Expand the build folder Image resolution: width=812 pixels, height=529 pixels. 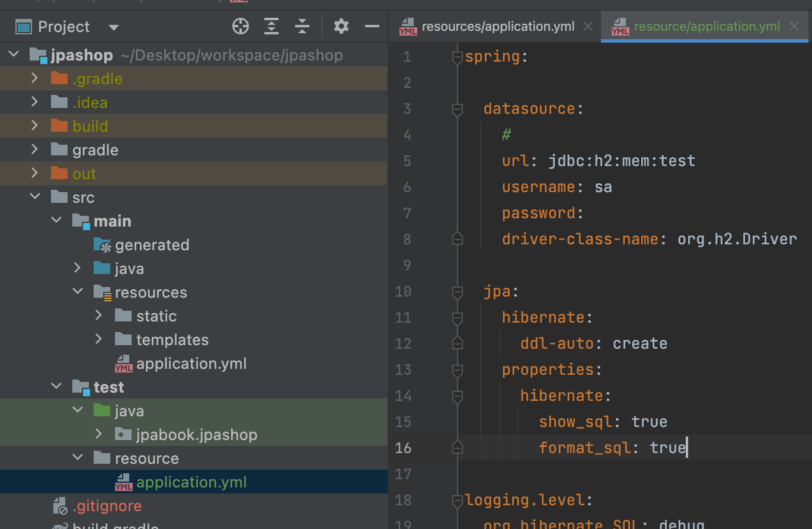click(x=34, y=126)
